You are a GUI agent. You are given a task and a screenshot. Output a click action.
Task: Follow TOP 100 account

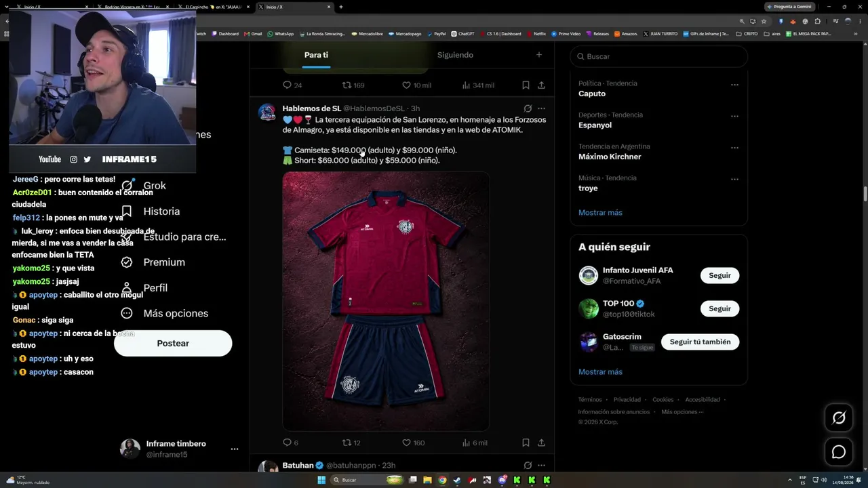coord(719,308)
